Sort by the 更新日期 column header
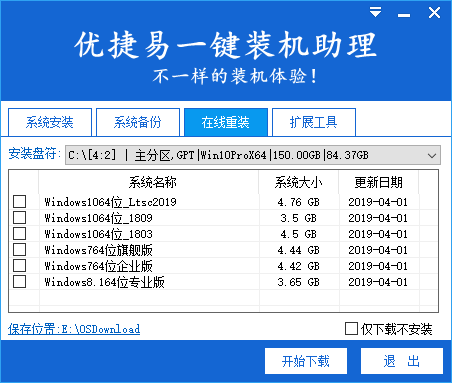Screen dimensions: 452x383 click(x=378, y=182)
